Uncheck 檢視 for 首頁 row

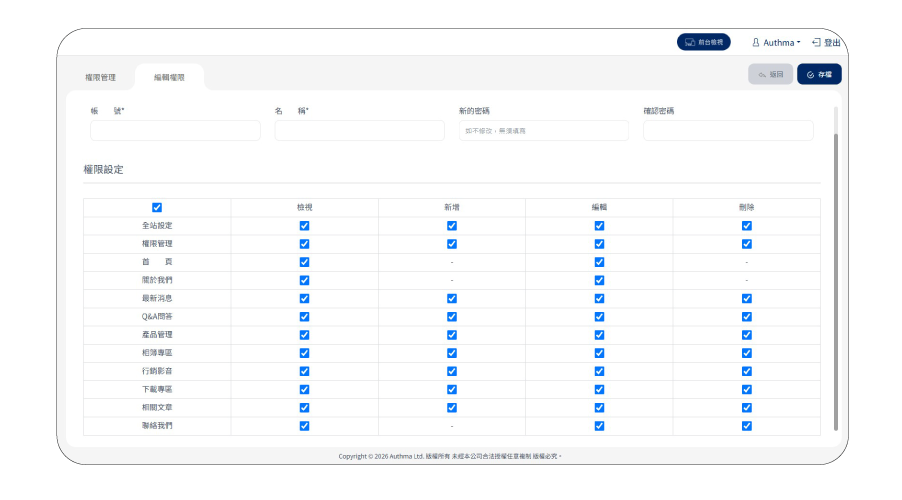pos(304,262)
